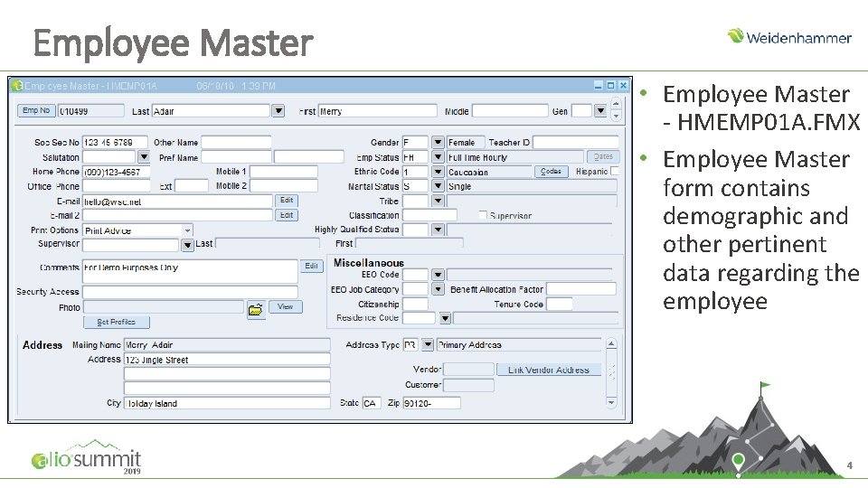Open the Gender list dropdown
This screenshot has width=868, height=488.
point(438,142)
